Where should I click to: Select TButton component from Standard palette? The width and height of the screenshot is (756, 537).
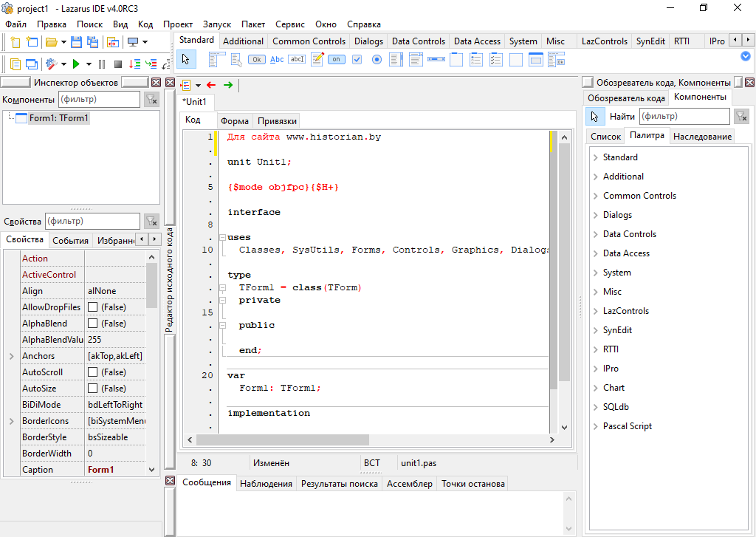[x=257, y=59]
